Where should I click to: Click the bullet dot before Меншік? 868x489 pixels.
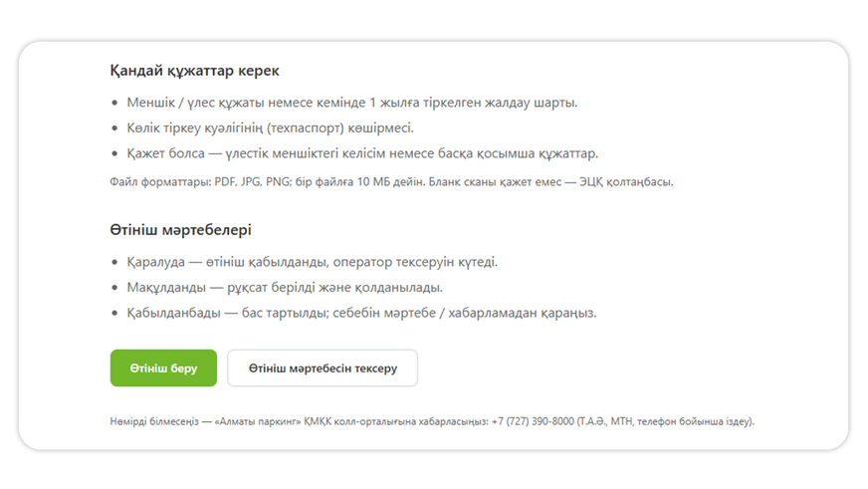(114, 103)
